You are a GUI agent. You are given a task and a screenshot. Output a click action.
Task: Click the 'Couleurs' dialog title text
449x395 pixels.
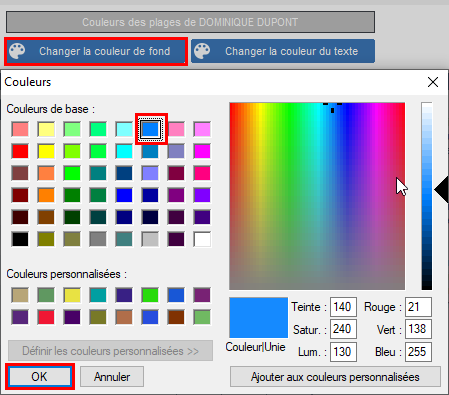pos(28,82)
